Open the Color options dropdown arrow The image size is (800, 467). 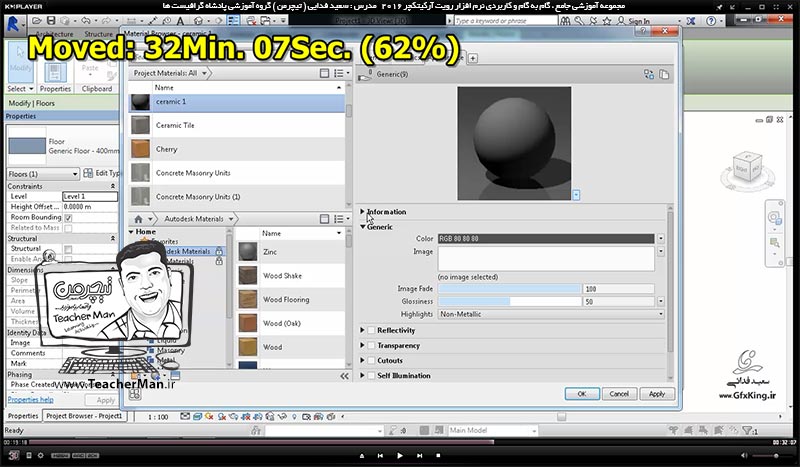pos(661,238)
